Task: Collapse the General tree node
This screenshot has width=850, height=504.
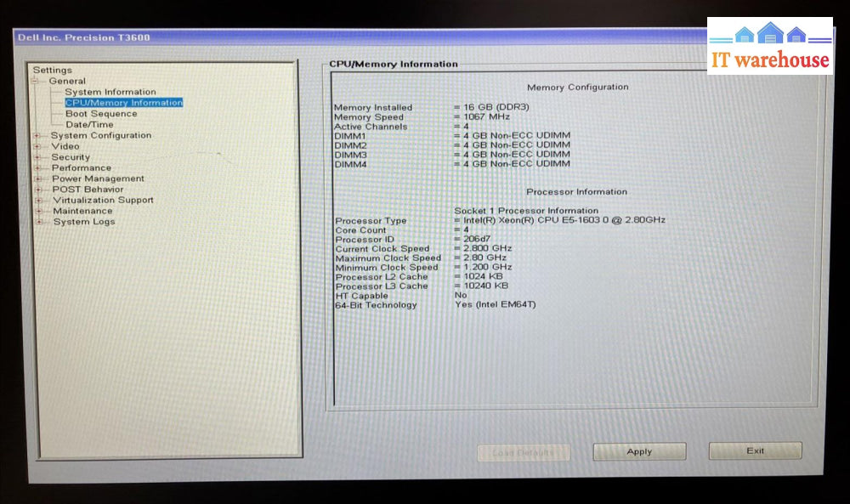Action: pos(36,82)
